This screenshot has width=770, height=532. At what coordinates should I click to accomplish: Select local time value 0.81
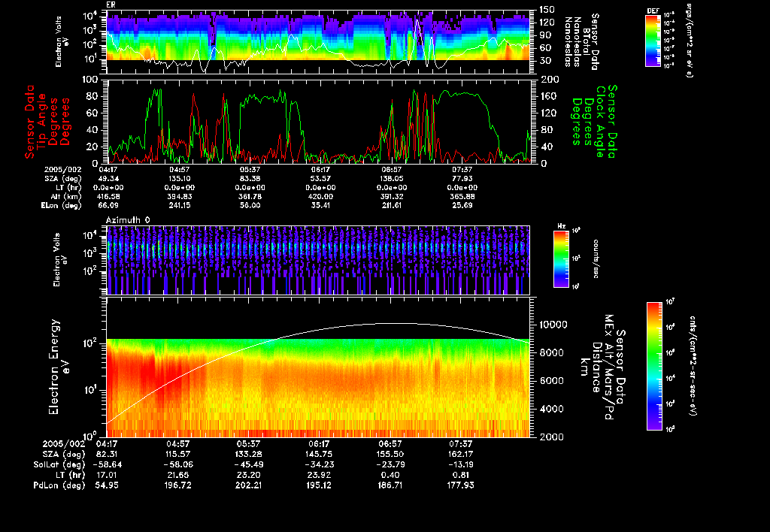pos(460,475)
